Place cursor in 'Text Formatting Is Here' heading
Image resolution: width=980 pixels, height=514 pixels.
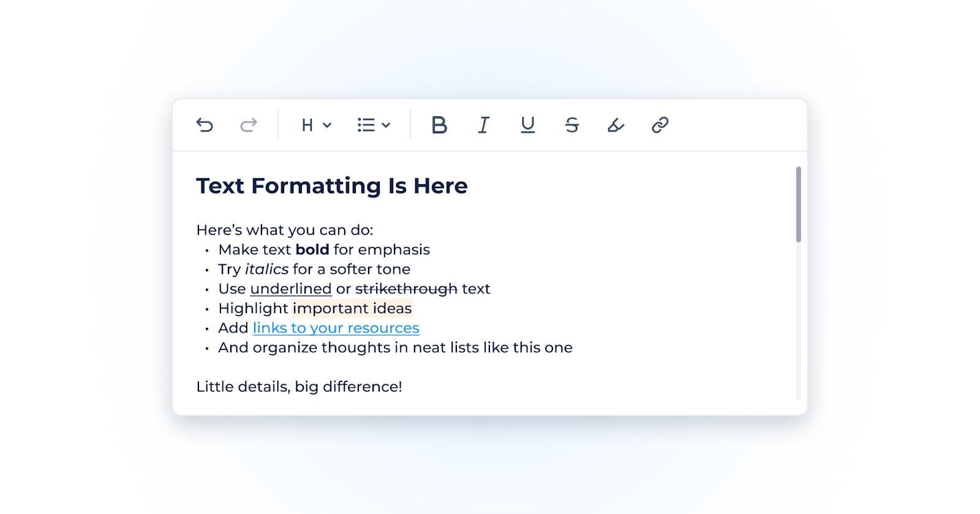click(331, 186)
